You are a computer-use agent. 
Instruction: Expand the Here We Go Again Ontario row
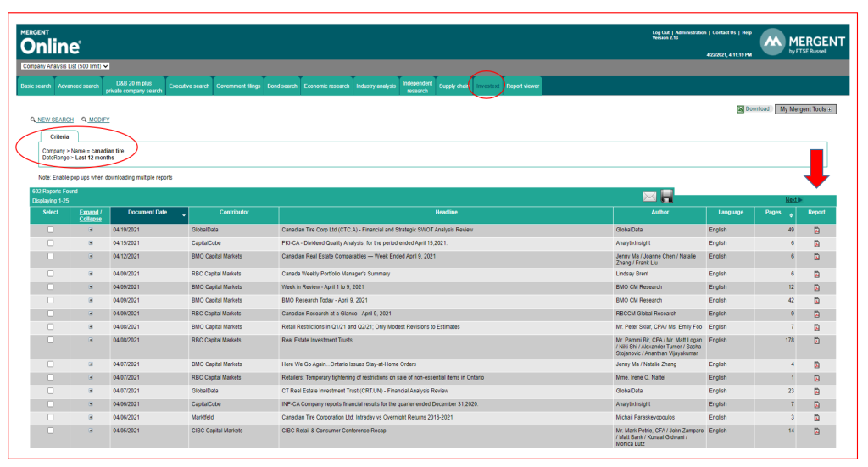[x=91, y=364]
